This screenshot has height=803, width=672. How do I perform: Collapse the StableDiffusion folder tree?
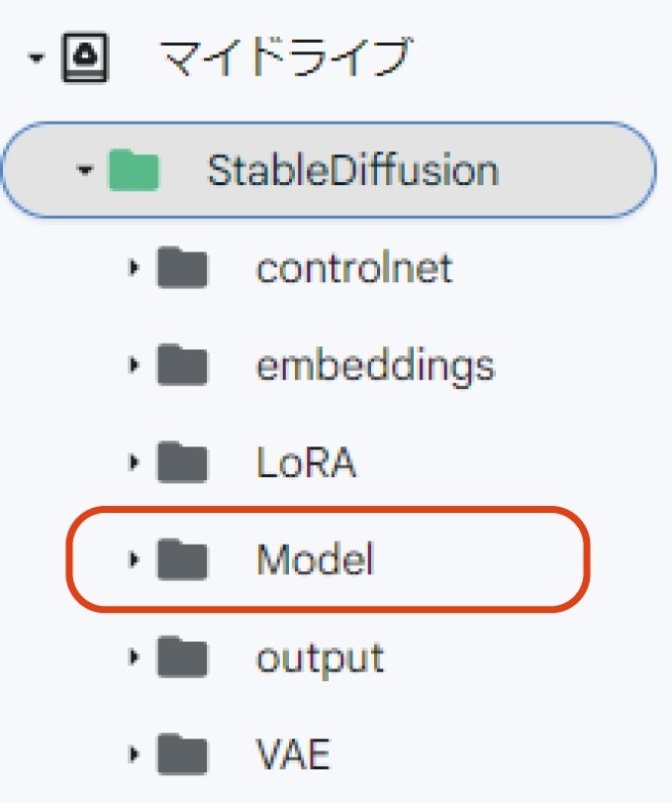click(x=85, y=170)
